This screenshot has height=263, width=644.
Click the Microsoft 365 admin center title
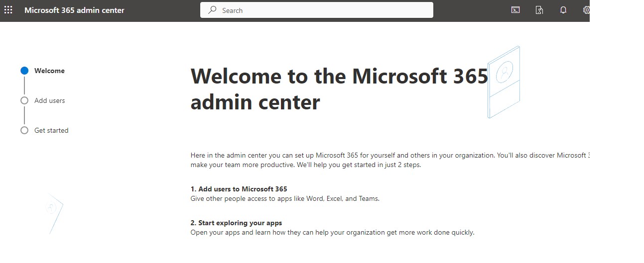(74, 10)
